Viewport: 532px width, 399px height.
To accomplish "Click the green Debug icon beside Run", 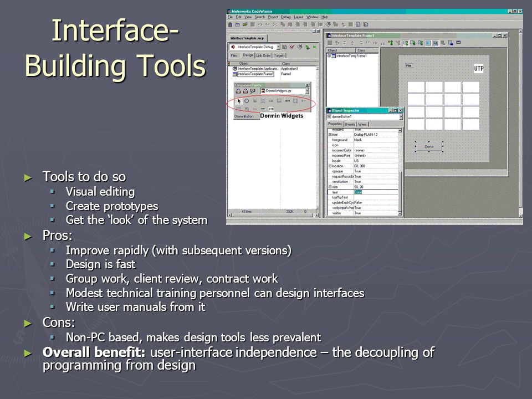I will point(308,47).
